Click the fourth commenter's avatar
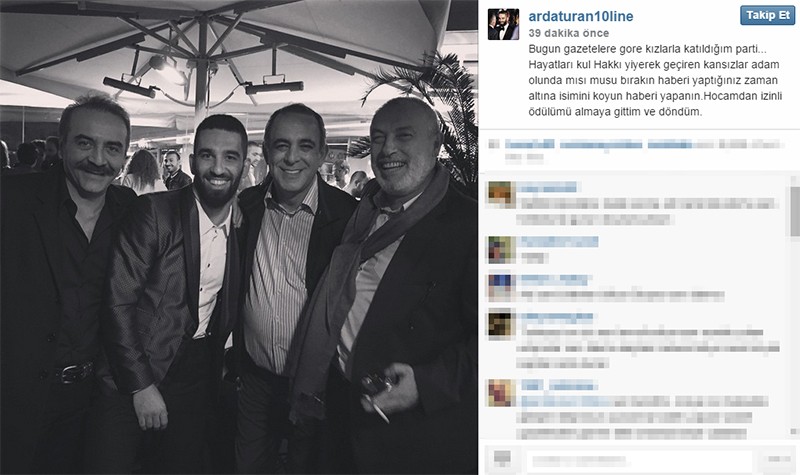Viewport: 800px width, 475px height. tap(501, 324)
